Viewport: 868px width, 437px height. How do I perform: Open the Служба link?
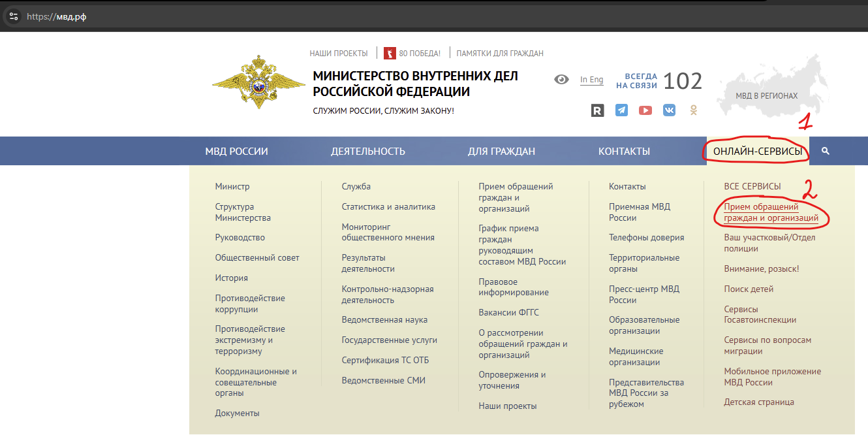pyautogui.click(x=356, y=186)
